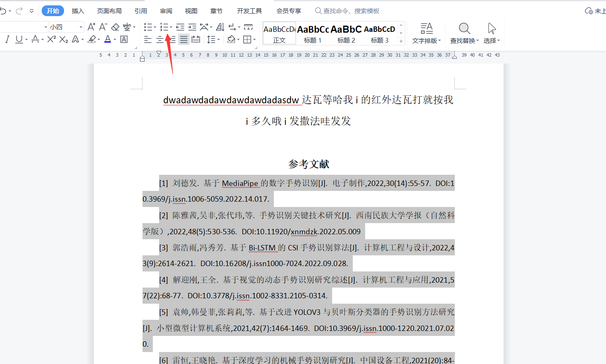Open the font size dropdown arrow

[81, 27]
